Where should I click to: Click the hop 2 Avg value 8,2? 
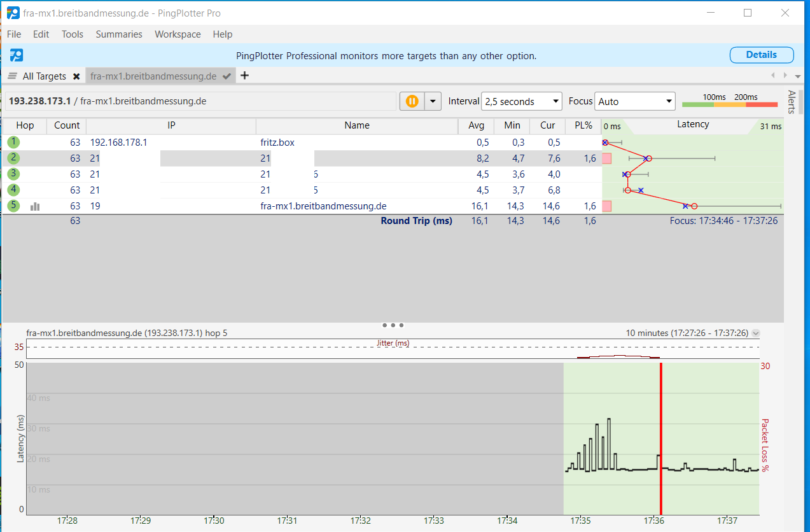coord(483,158)
